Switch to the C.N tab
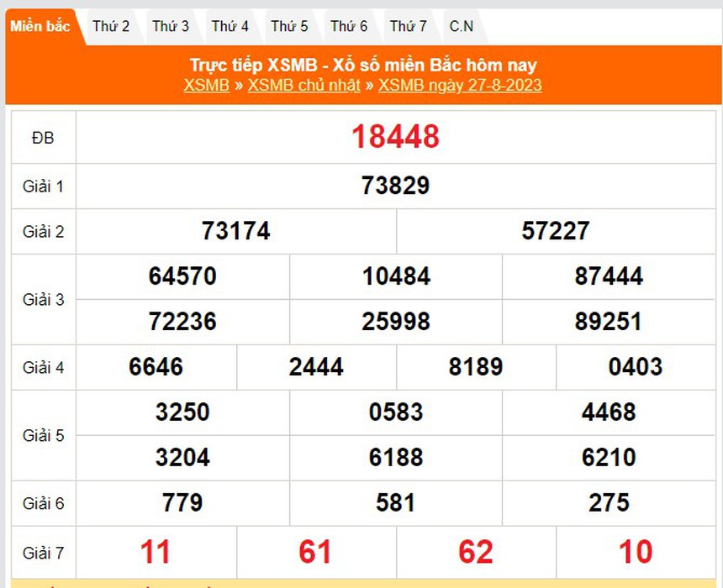This screenshot has height=588, width=723. coord(461,27)
